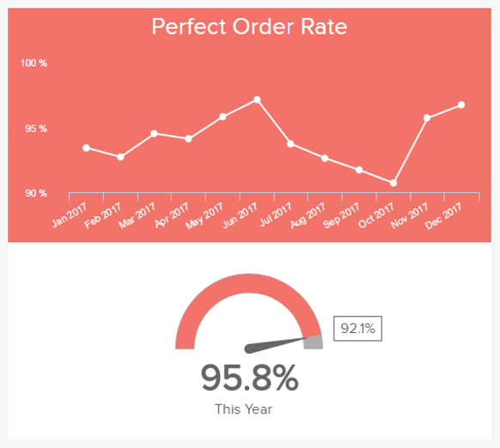Select the Jun 2017 peak point
The image size is (500, 448).
(x=257, y=100)
